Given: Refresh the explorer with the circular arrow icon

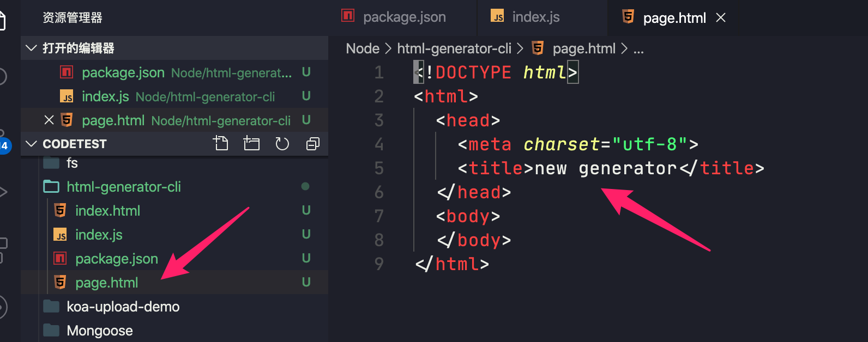Looking at the screenshot, I should point(282,144).
